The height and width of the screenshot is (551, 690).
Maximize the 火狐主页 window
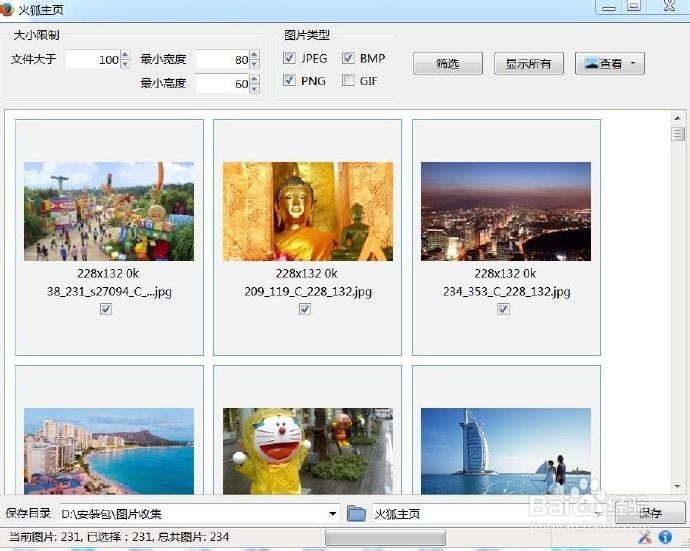click(634, 6)
